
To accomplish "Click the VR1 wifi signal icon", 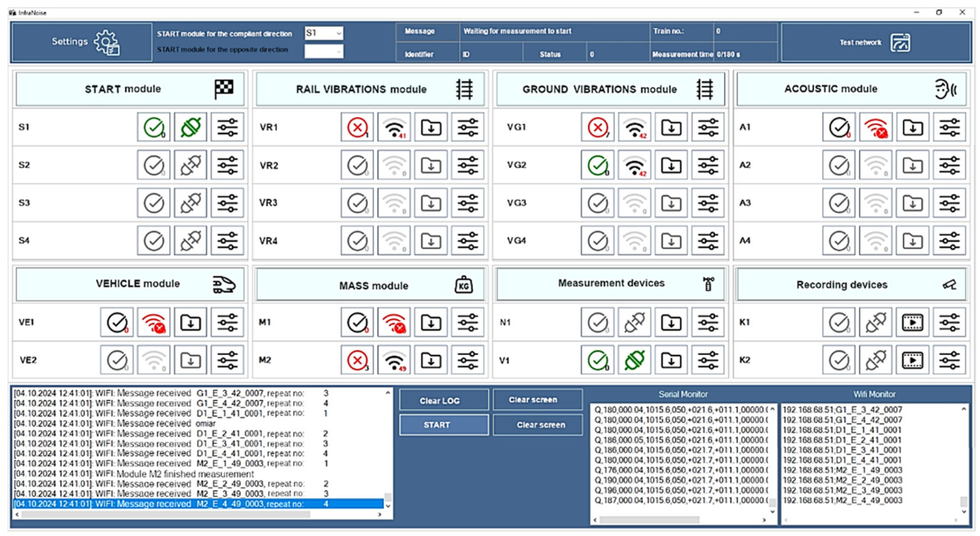I will coord(394,127).
